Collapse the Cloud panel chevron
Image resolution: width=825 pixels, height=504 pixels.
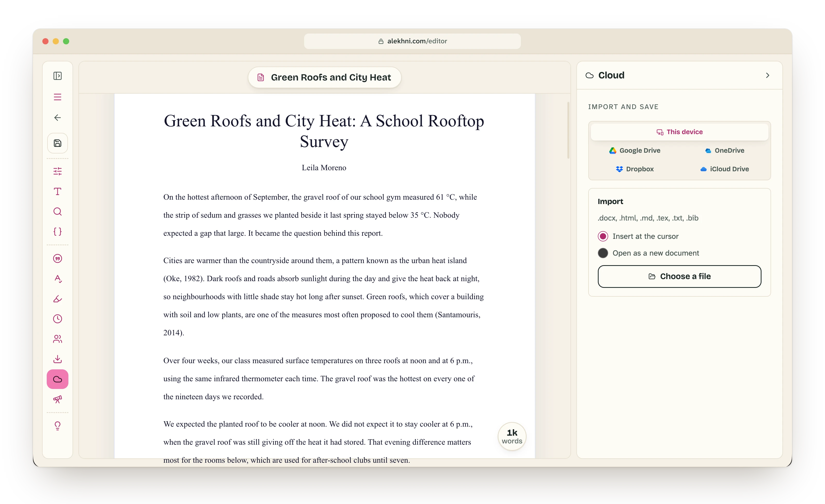click(767, 76)
